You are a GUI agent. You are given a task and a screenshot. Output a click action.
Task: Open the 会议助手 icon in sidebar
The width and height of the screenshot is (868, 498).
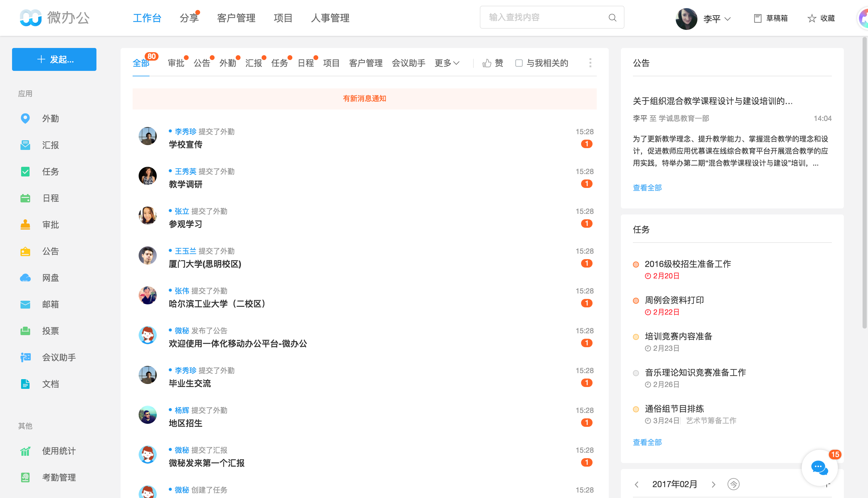click(25, 357)
